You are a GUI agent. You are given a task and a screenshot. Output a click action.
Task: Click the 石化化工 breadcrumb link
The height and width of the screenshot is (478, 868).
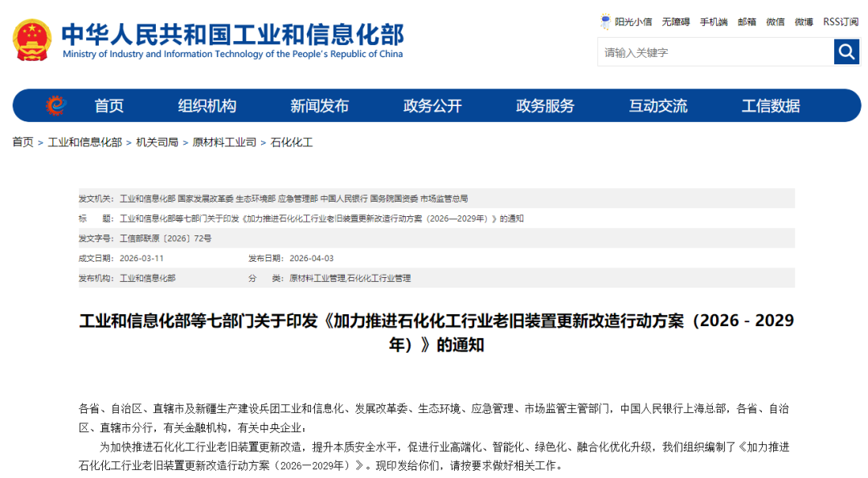pyautogui.click(x=292, y=142)
